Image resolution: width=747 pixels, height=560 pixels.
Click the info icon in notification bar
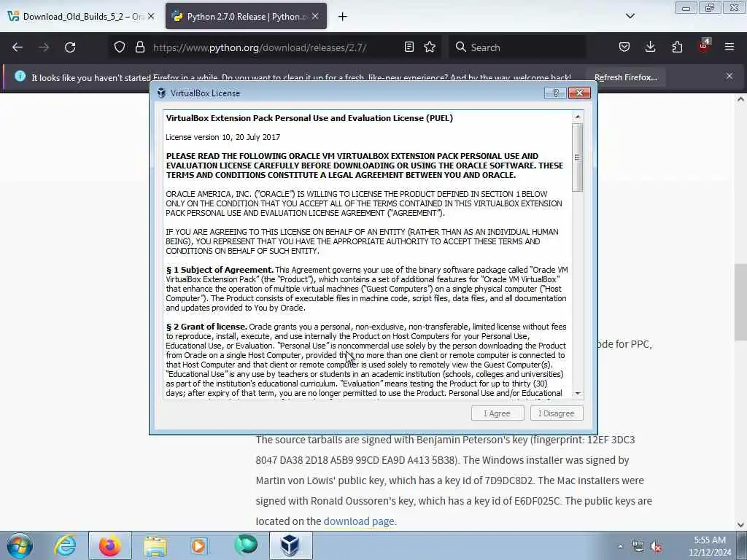pyautogui.click(x=20, y=76)
